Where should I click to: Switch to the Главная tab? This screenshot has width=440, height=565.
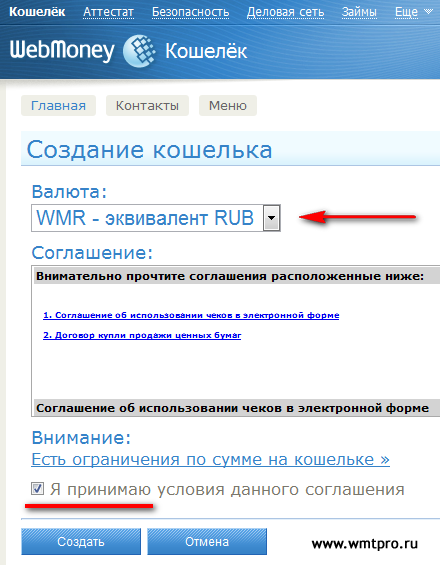tap(58, 106)
